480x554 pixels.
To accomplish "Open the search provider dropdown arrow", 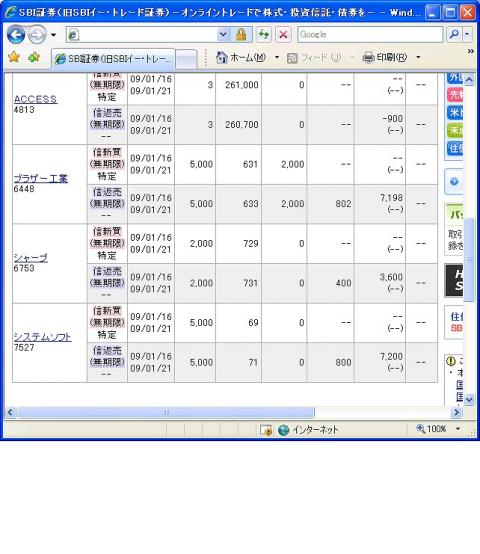I will coord(468,35).
